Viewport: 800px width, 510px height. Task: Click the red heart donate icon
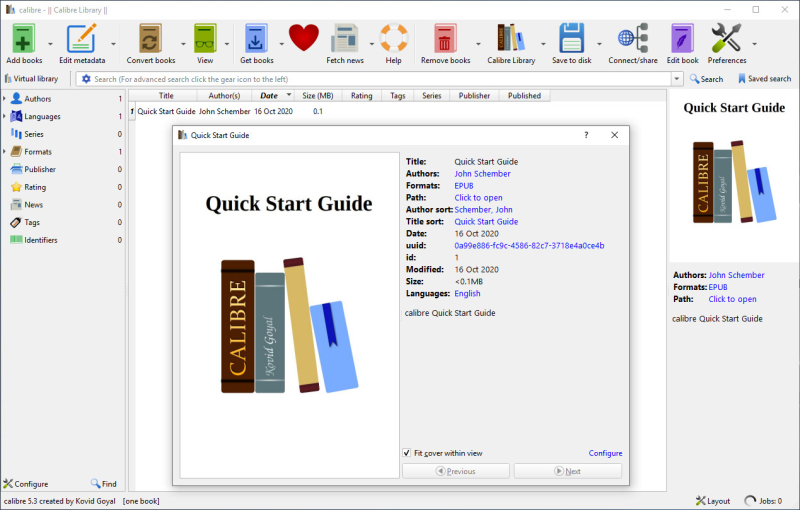(x=304, y=38)
